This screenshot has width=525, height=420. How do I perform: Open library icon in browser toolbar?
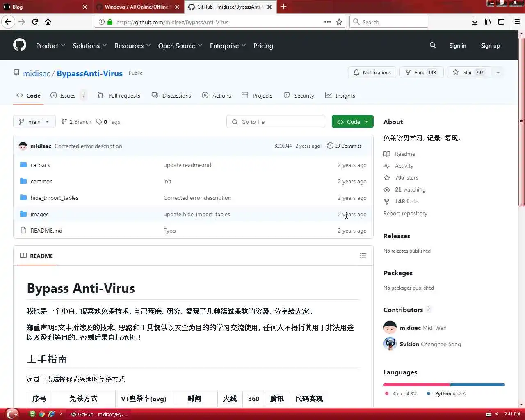488,22
